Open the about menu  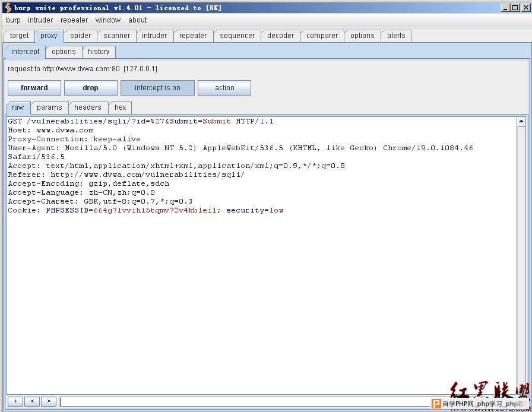(x=137, y=20)
